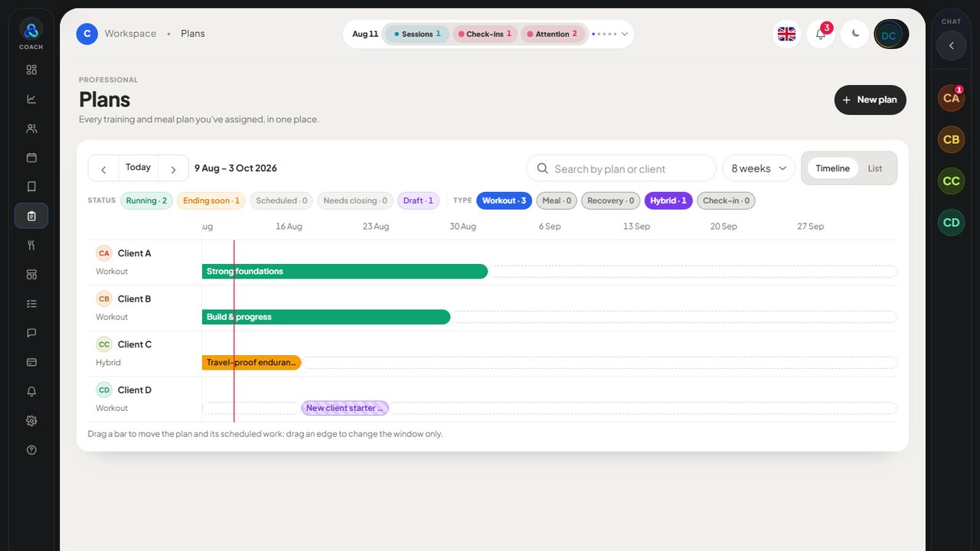Viewport: 980px width, 551px height.
Task: Open the speech bubble messages icon in sidebar
Action: [31, 333]
